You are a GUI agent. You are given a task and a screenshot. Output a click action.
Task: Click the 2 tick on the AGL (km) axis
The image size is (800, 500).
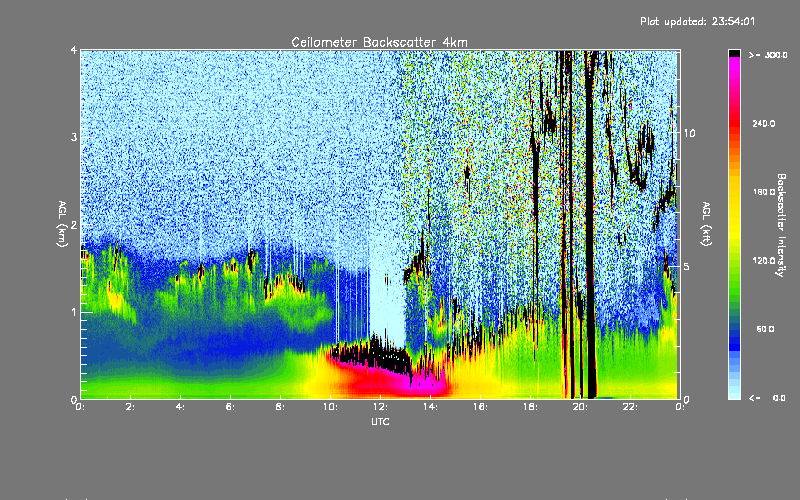pyautogui.click(x=74, y=225)
